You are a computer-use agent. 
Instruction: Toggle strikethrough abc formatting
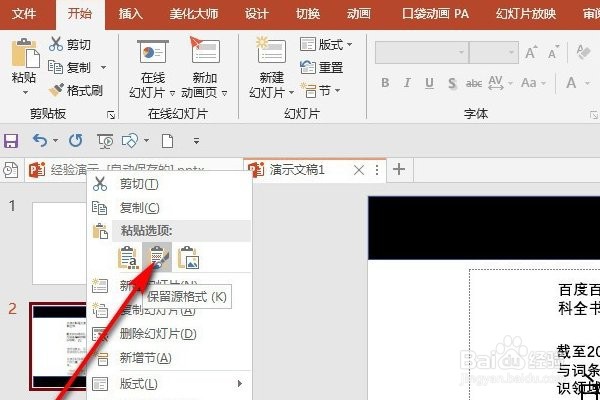(x=474, y=83)
